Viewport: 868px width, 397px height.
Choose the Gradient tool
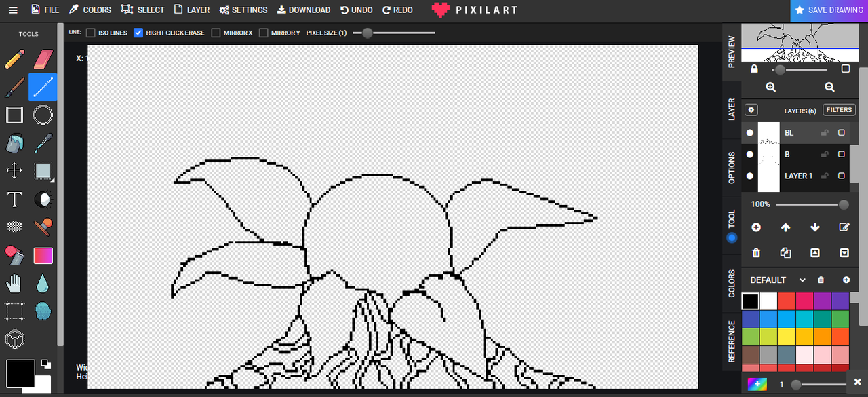(x=43, y=255)
